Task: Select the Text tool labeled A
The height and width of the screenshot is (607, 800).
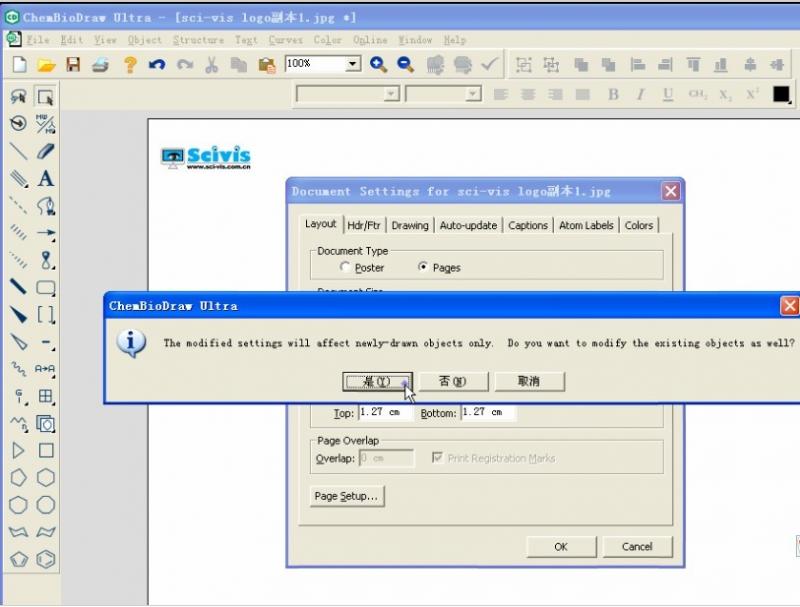Action: click(x=45, y=179)
